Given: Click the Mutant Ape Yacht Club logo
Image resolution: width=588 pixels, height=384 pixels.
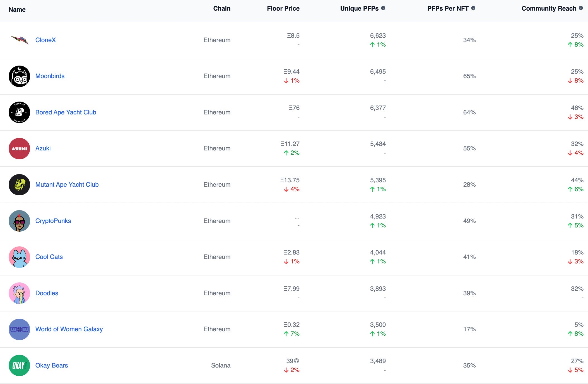Looking at the screenshot, I should pyautogui.click(x=19, y=185).
